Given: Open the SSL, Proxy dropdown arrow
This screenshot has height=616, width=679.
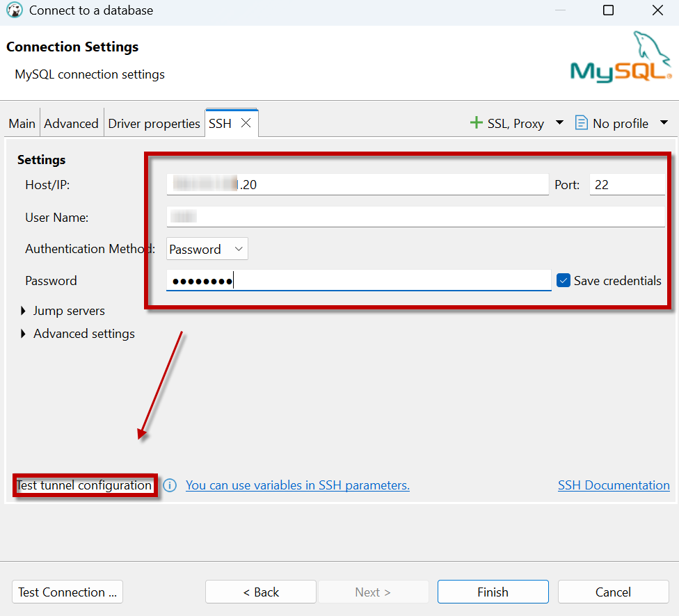Looking at the screenshot, I should coord(559,123).
